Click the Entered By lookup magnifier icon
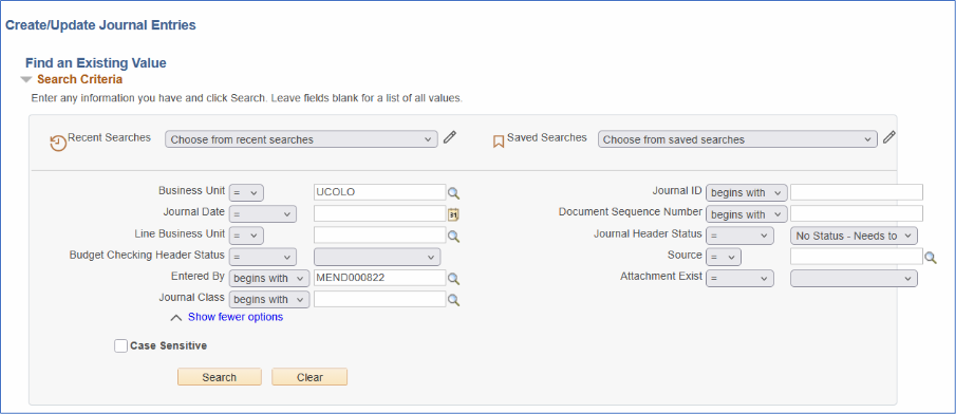This screenshot has height=414, width=956. pyautogui.click(x=453, y=279)
